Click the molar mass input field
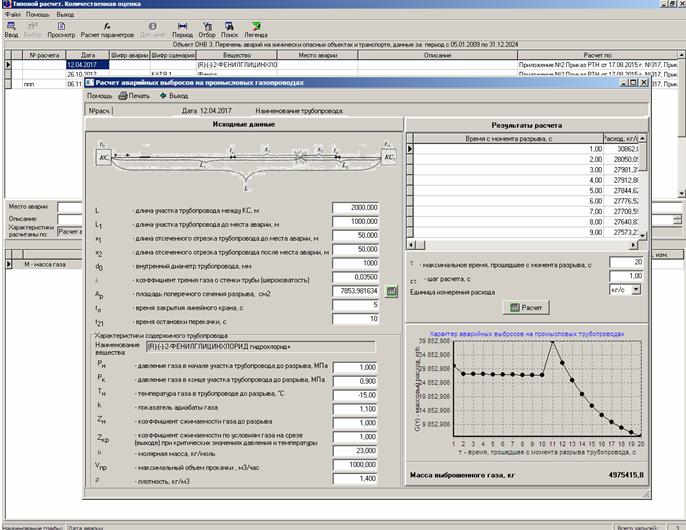This screenshot has height=530, width=686. tap(356, 451)
